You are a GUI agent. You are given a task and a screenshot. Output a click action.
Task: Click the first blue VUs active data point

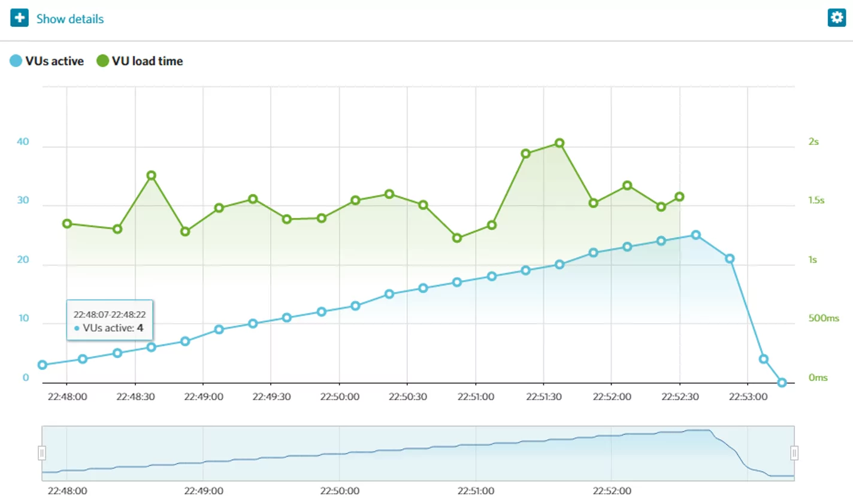(x=43, y=365)
